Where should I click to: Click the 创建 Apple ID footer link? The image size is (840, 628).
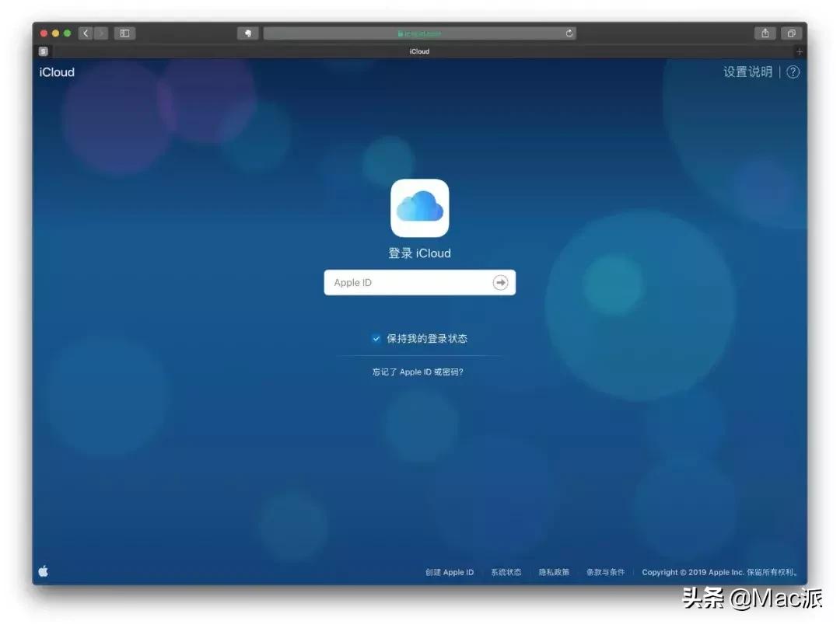pos(449,572)
